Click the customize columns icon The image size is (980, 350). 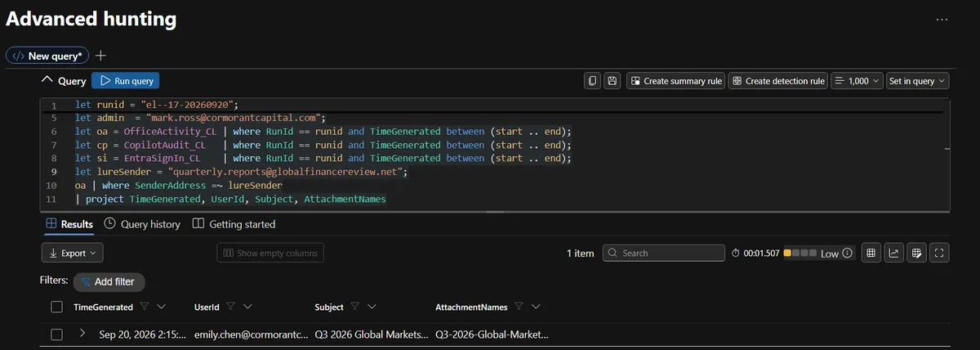coord(917,254)
